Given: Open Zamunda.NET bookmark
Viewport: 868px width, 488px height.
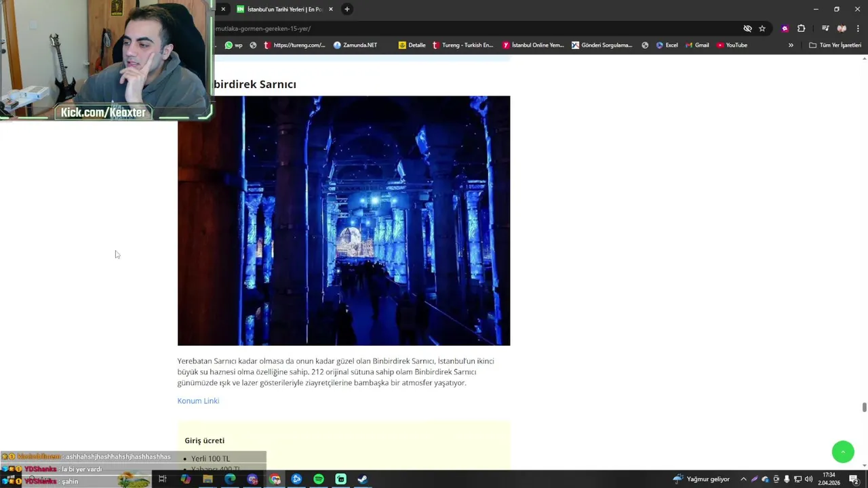Looking at the screenshot, I should tap(355, 45).
